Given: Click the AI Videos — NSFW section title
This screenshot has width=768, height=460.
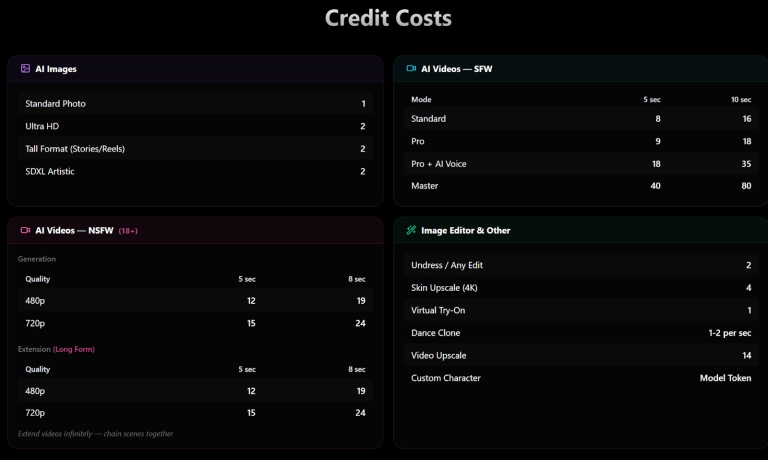Looking at the screenshot, I should [74, 231].
